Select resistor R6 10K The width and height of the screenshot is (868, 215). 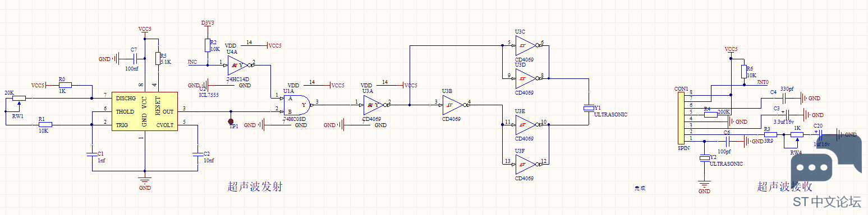pos(743,71)
